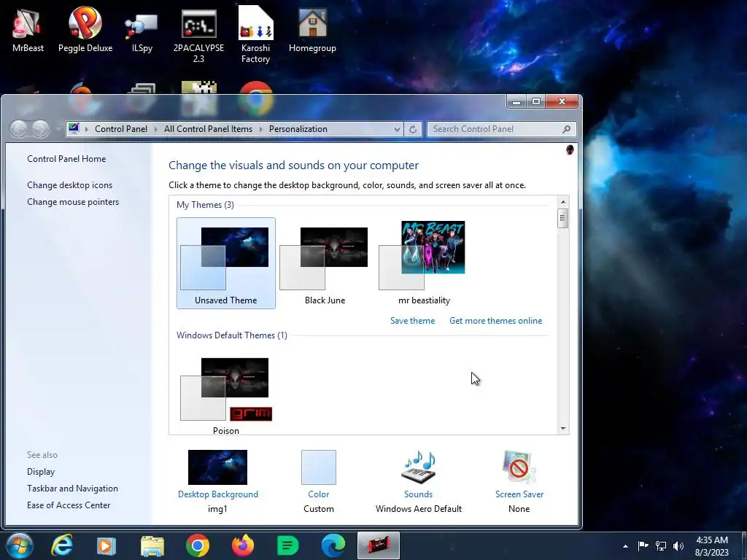Image resolution: width=747 pixels, height=560 pixels.
Task: Select the Unsaved Theme thumbnail
Action: pos(226,263)
